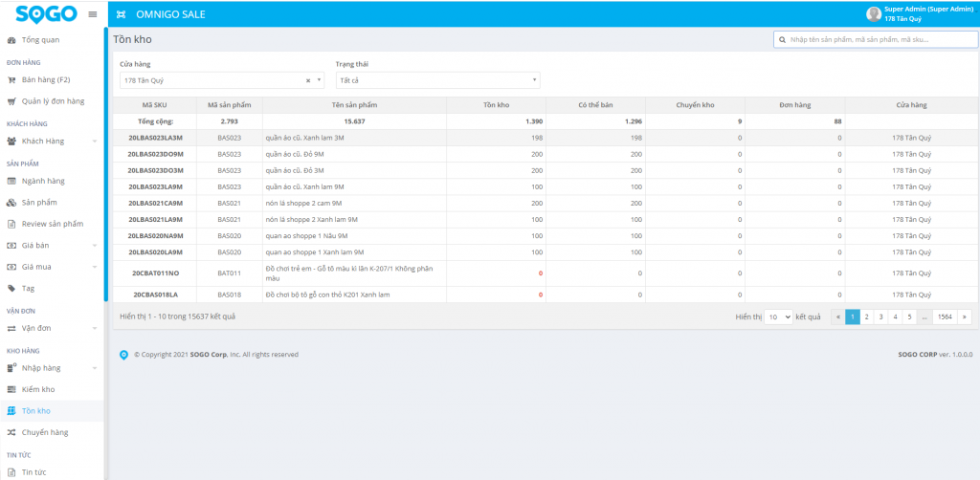Click the Chuyển hàng shuffle icon
The image size is (980, 480).
click(11, 432)
